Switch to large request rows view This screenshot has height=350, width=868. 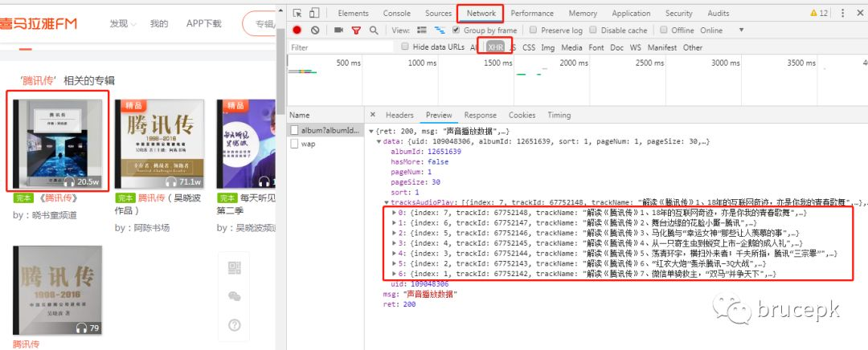click(x=422, y=30)
